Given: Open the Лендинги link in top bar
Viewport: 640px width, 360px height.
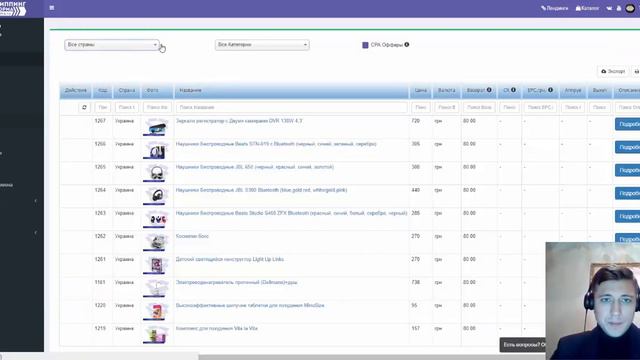Looking at the screenshot, I should coord(554,8).
